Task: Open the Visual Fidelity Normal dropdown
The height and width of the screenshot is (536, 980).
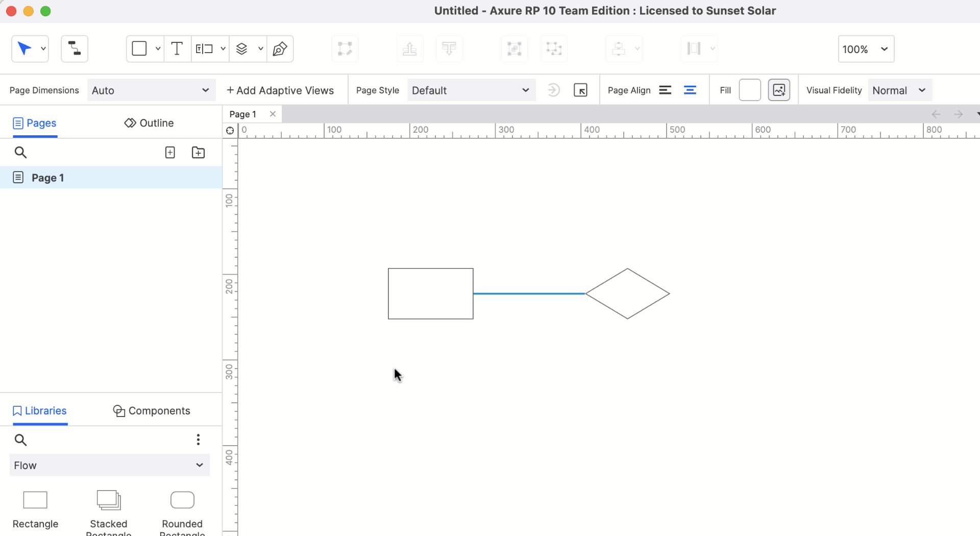Action: (x=900, y=90)
